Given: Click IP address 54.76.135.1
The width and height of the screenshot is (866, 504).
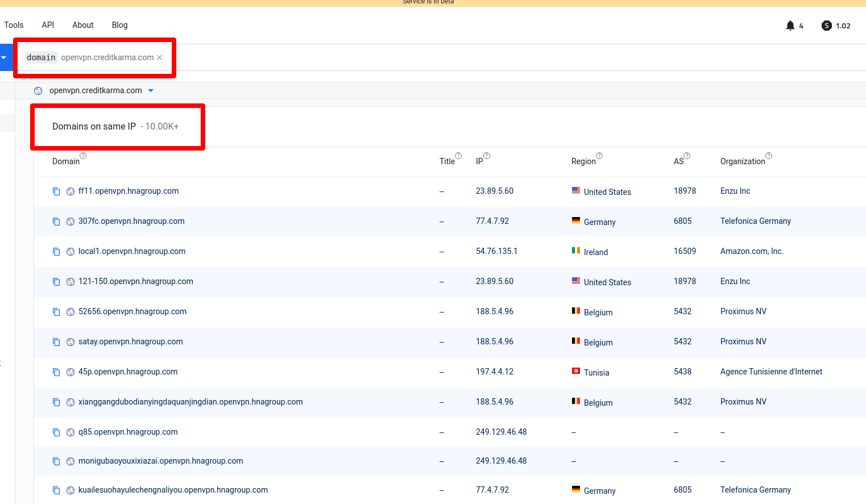Looking at the screenshot, I should [496, 251].
